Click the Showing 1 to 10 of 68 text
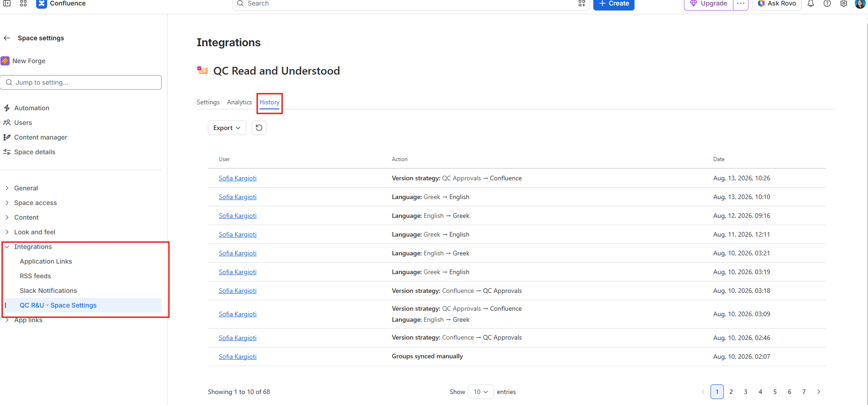 239,392
